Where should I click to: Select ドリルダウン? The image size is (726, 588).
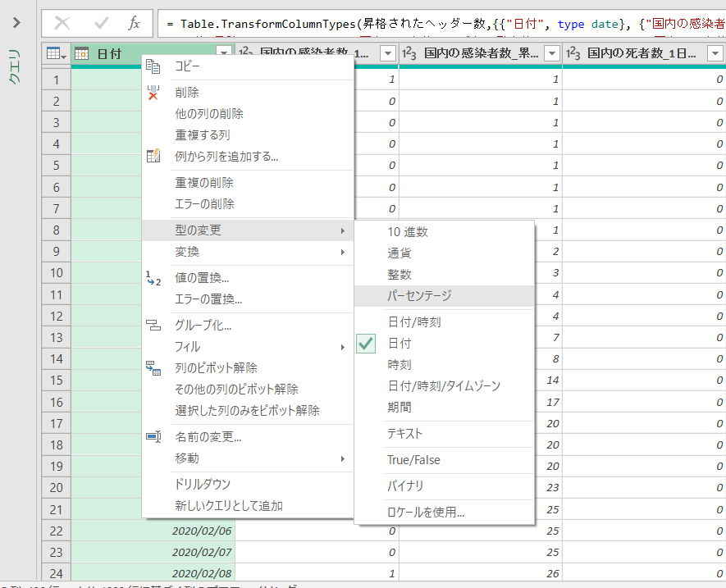pyautogui.click(x=203, y=485)
